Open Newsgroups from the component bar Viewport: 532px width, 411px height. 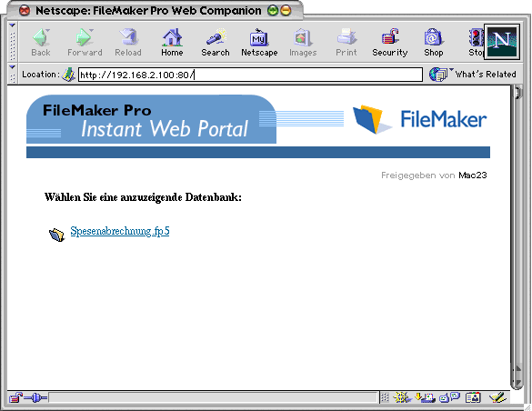pos(449,397)
